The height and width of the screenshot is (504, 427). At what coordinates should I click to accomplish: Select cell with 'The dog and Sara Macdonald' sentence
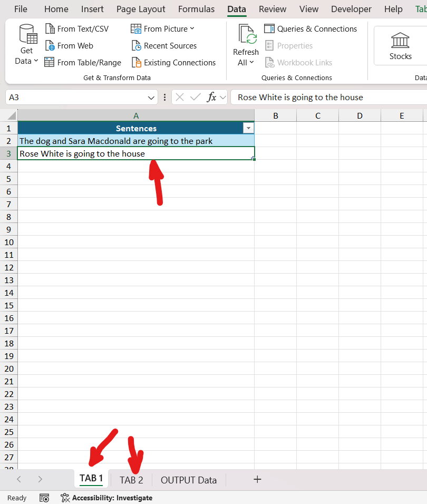point(136,141)
